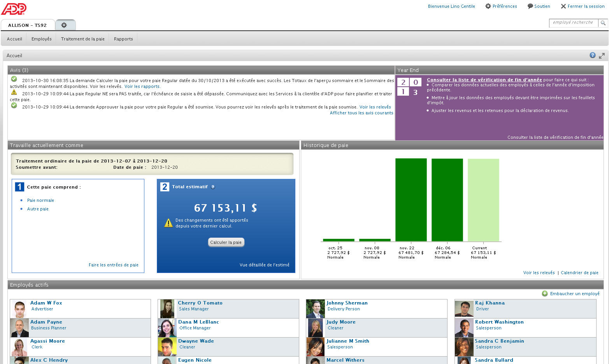
Task: Open the Employés menu
Action: (x=41, y=39)
